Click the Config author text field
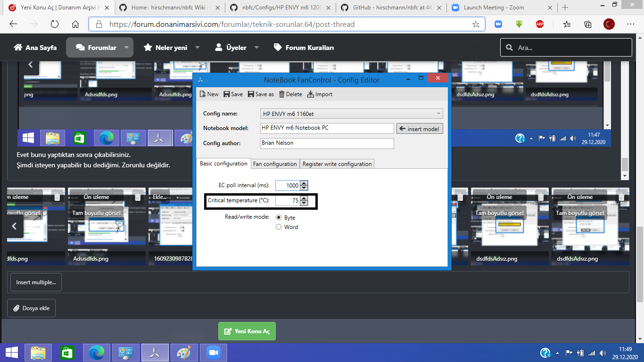The height and width of the screenshot is (362, 644). pyautogui.click(x=327, y=143)
